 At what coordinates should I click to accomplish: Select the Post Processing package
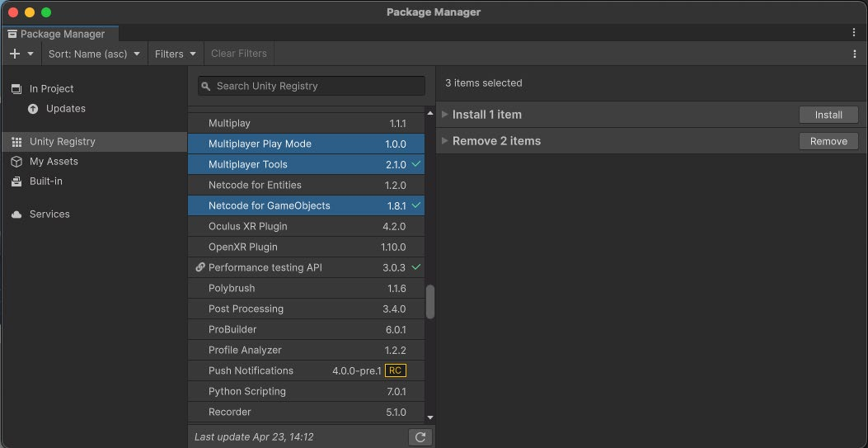tap(306, 309)
